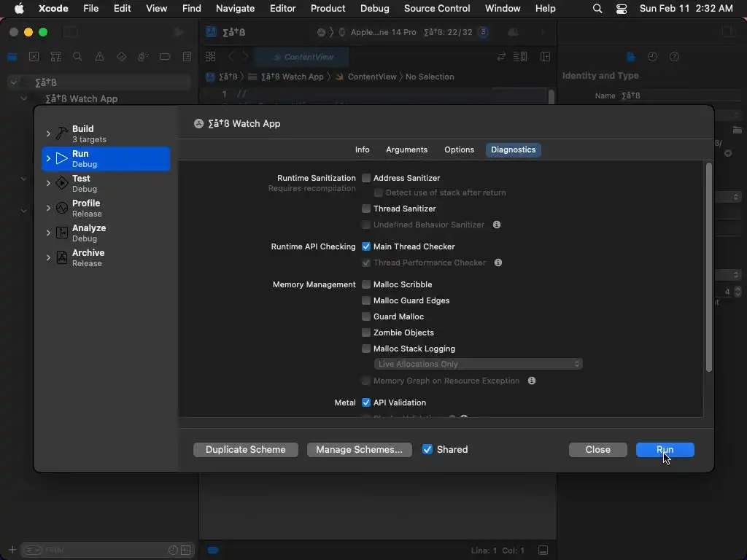Image resolution: width=747 pixels, height=560 pixels.
Task: Disable Main Thread Checker
Action: tap(366, 246)
